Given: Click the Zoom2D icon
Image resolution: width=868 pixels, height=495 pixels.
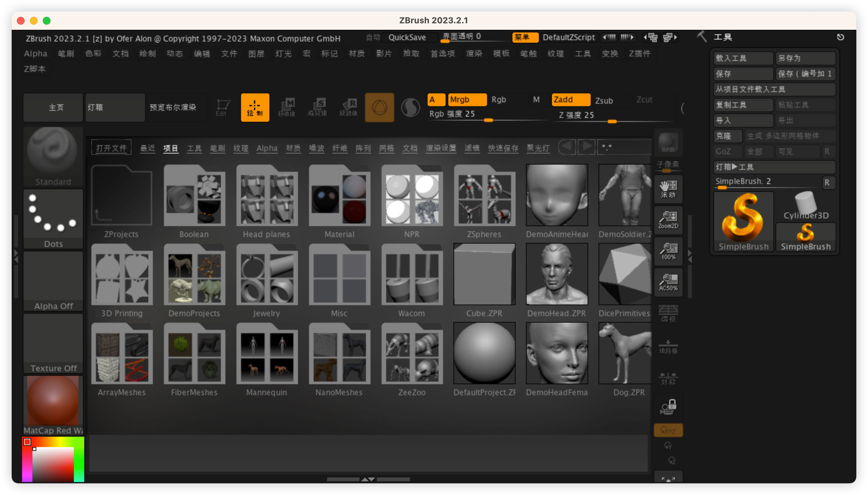Looking at the screenshot, I should click(x=668, y=220).
